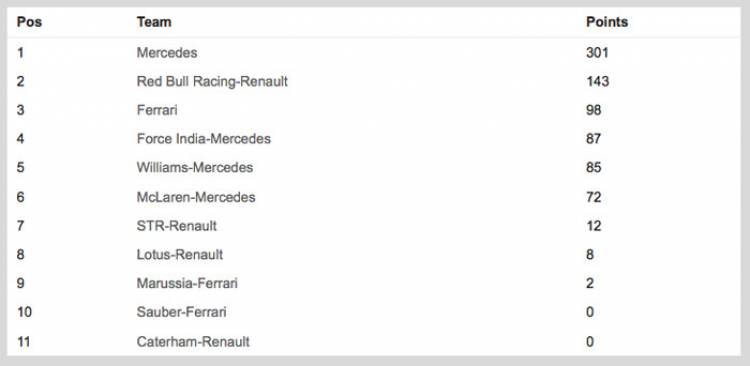Screen dimensions: 750x366
Task: Click the 98 points value for Ferrari
Action: (594, 110)
